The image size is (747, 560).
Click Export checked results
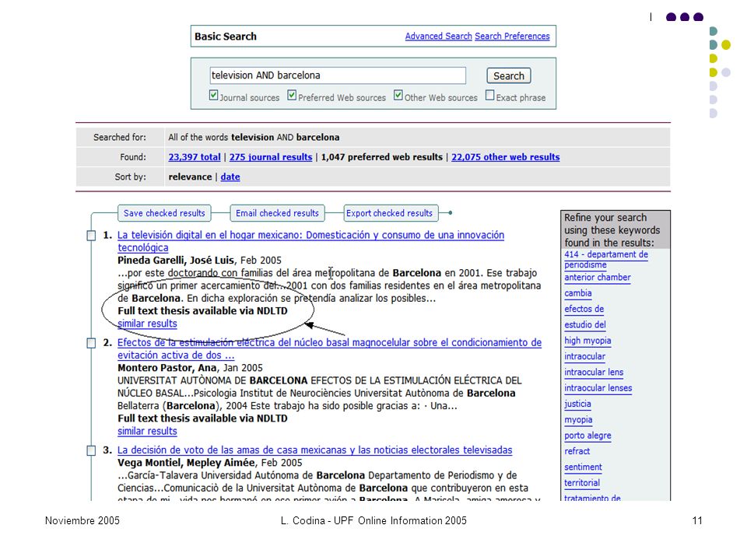coord(389,213)
